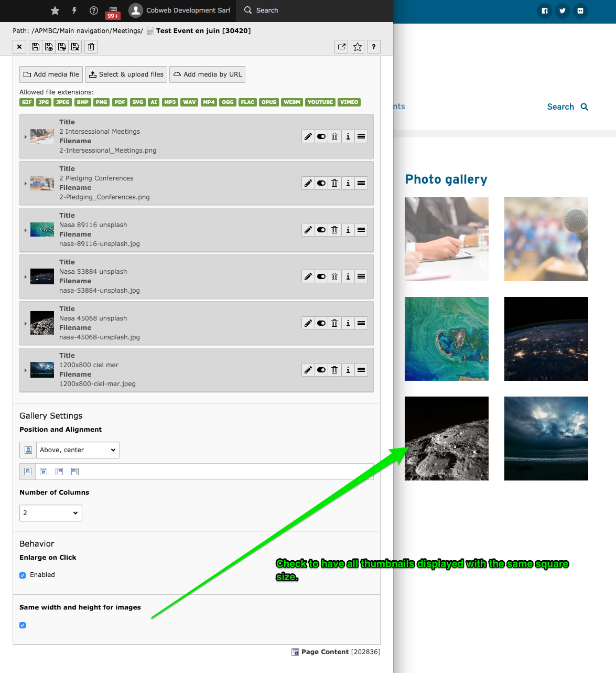Expand the Nasa 53884 unsplash item
Image resolution: width=616 pixels, height=673 pixels.
click(25, 276)
